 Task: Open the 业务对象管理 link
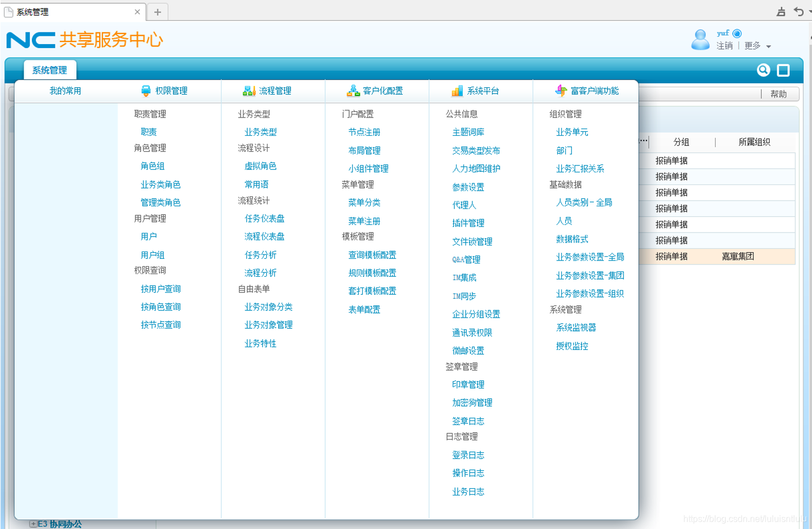[x=269, y=325]
